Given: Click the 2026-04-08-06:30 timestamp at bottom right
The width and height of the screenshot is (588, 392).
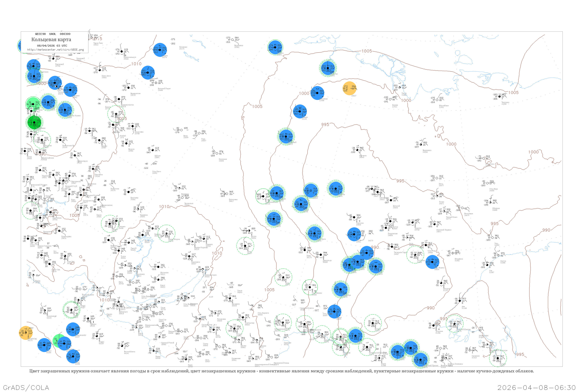Looking at the screenshot, I should click(x=536, y=387).
